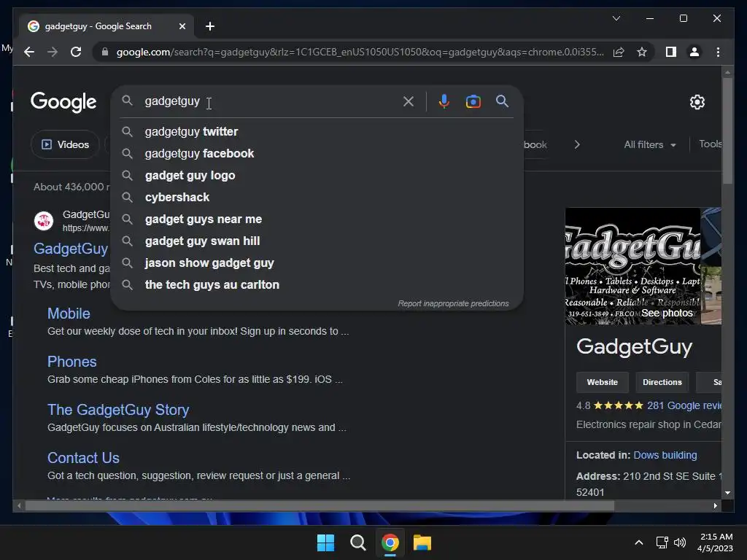Viewport: 747px width, 560px height.
Task: Click the GadgetGuy site favicon
Action: 43,221
